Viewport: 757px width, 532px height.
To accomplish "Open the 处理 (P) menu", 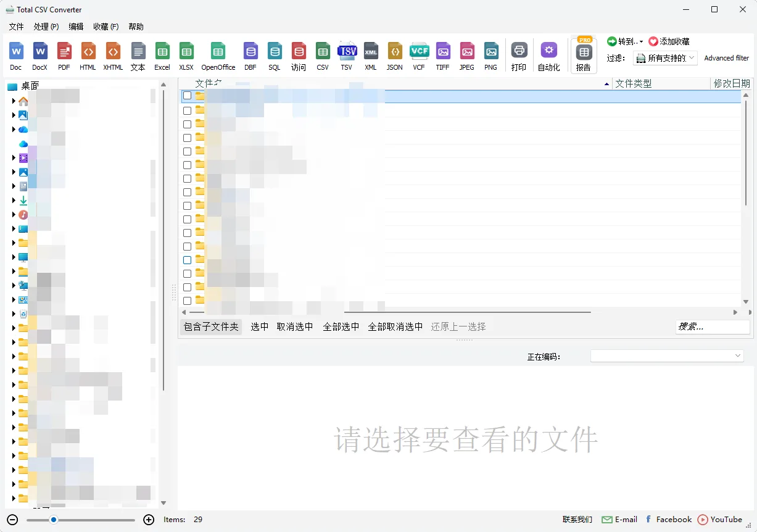I will [x=46, y=27].
